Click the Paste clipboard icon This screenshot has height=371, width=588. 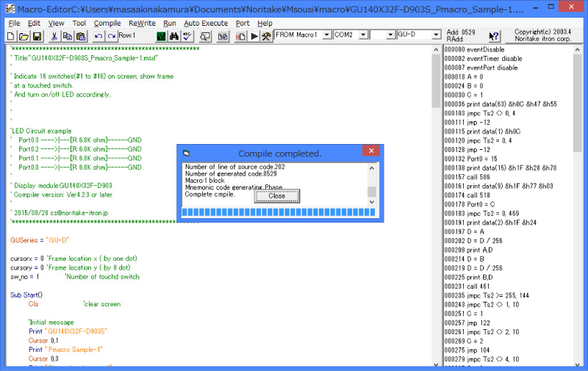pyautogui.click(x=81, y=36)
